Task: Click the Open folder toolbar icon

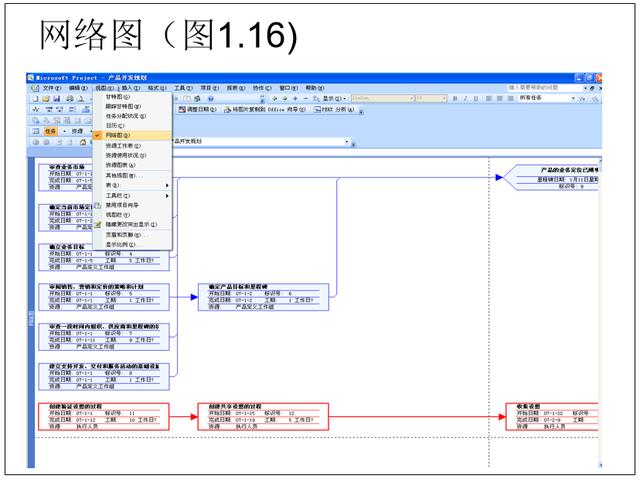Action: (46, 99)
